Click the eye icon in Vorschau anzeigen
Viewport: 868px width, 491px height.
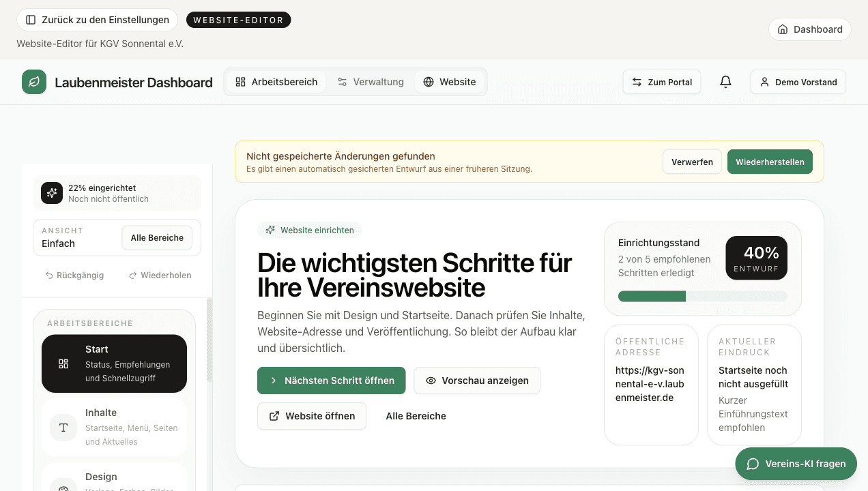(431, 381)
